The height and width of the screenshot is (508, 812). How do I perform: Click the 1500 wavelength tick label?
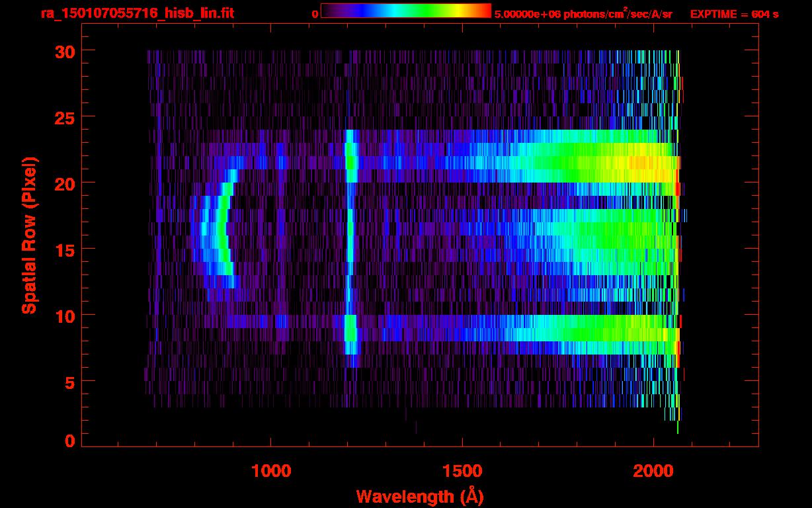(462, 470)
